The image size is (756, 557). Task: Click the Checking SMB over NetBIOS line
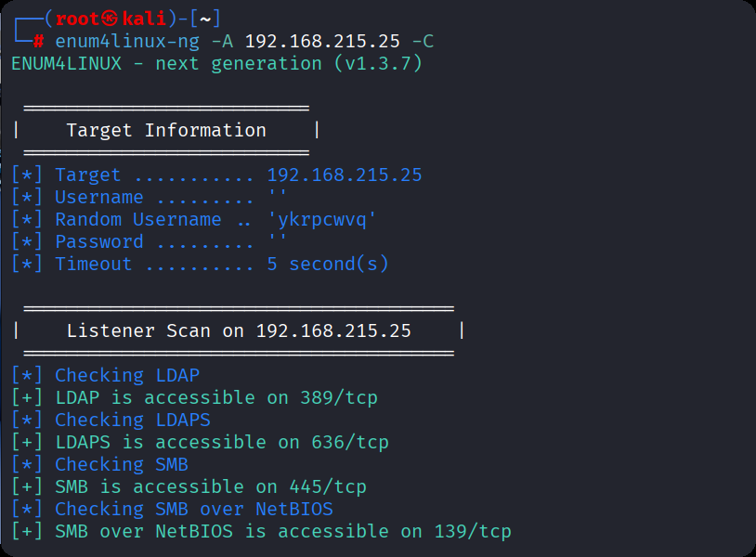point(193,510)
